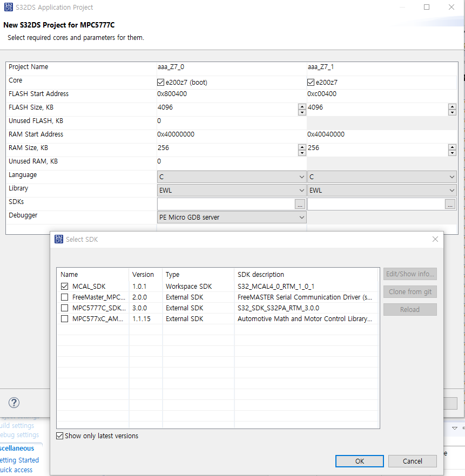Screen dimensions: 465x476
Task: Click the S32DS icon in Select SDK title
Action: pos(59,239)
